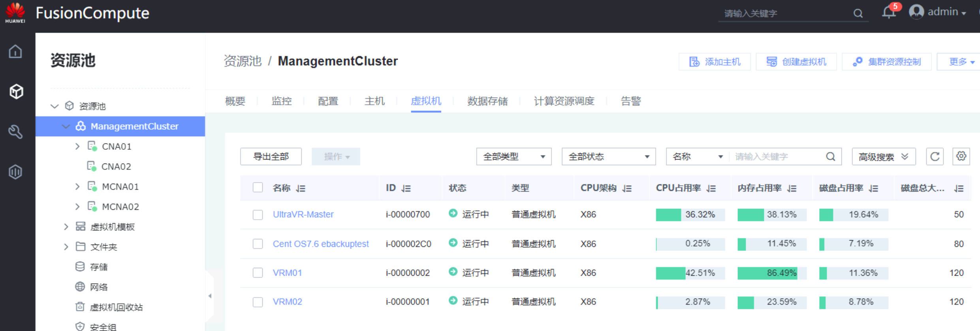Sort by CPU占用率 column sort icon

(711, 188)
